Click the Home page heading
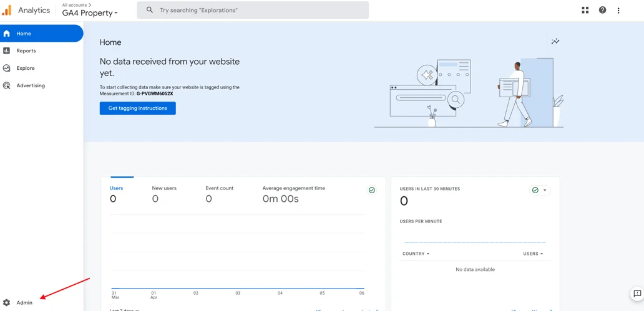The height and width of the screenshot is (311, 644). coord(110,42)
